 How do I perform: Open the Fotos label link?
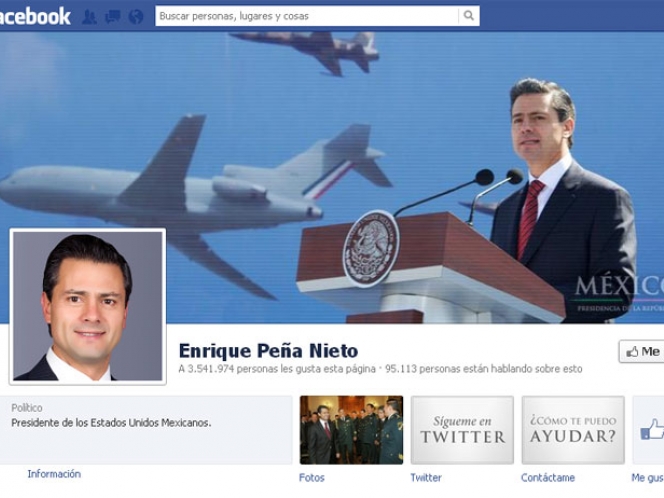click(x=312, y=478)
